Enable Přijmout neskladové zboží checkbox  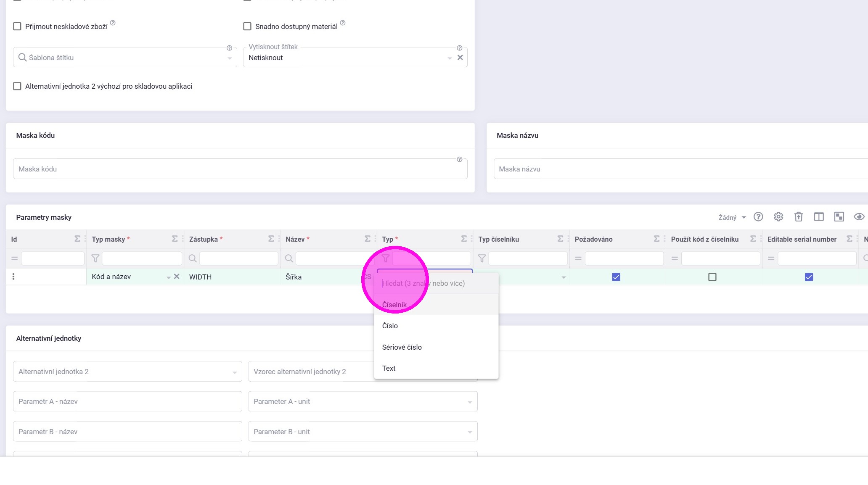pyautogui.click(x=17, y=26)
